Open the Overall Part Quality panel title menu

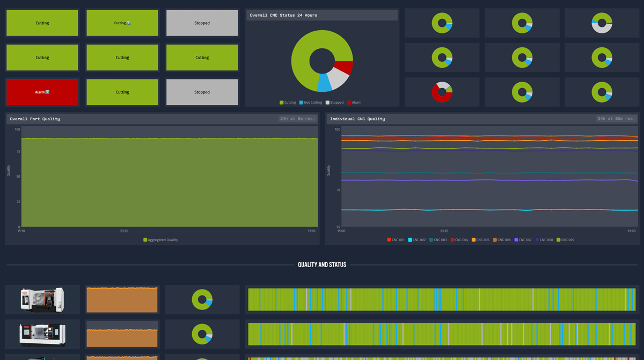tap(35, 119)
